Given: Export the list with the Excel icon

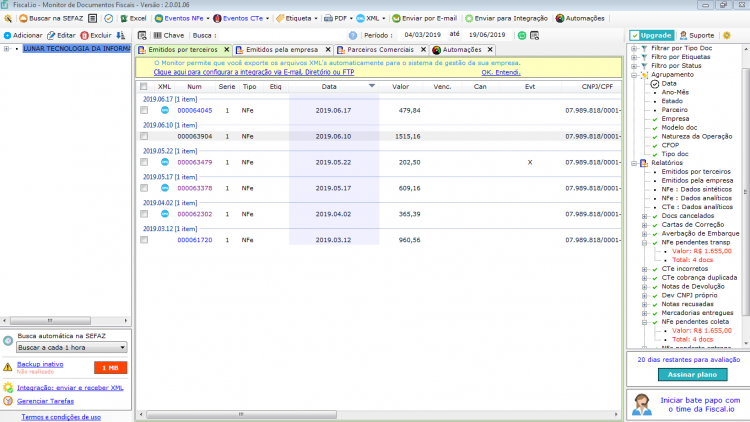Looking at the screenshot, I should (124, 19).
